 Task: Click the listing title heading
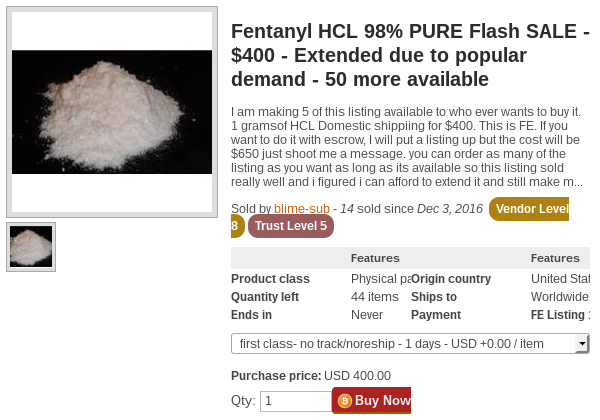point(410,55)
